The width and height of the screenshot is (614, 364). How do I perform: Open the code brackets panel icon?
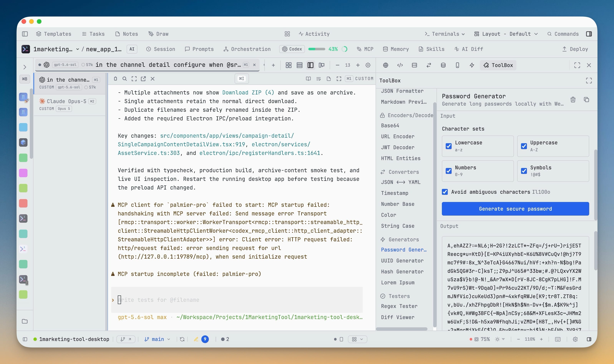pyautogui.click(x=400, y=65)
